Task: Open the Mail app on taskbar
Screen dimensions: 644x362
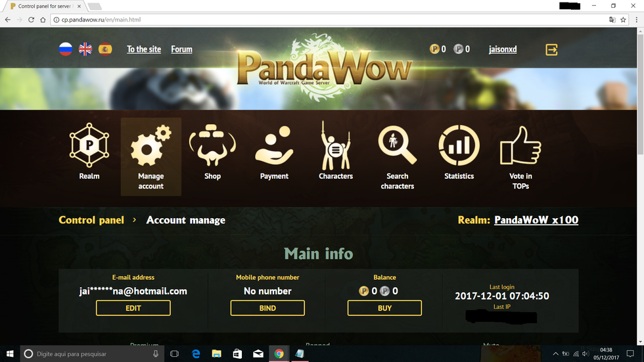Action: pos(258,353)
